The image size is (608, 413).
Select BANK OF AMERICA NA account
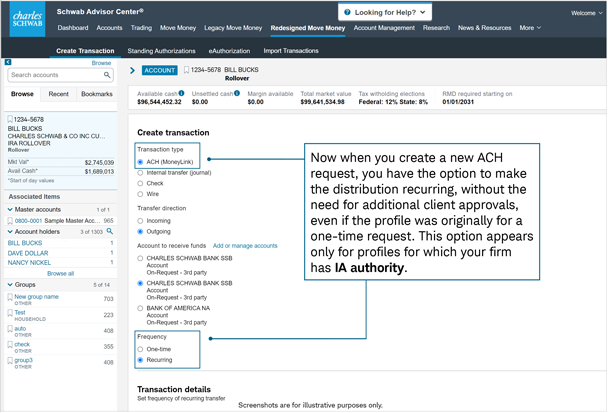pyautogui.click(x=140, y=308)
